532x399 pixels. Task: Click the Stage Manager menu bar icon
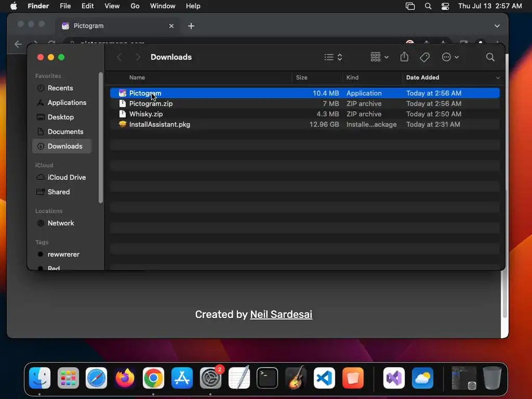[410, 6]
